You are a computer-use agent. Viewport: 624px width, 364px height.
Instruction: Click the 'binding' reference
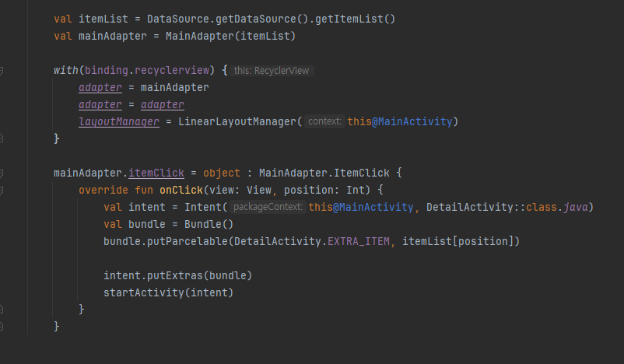point(107,71)
